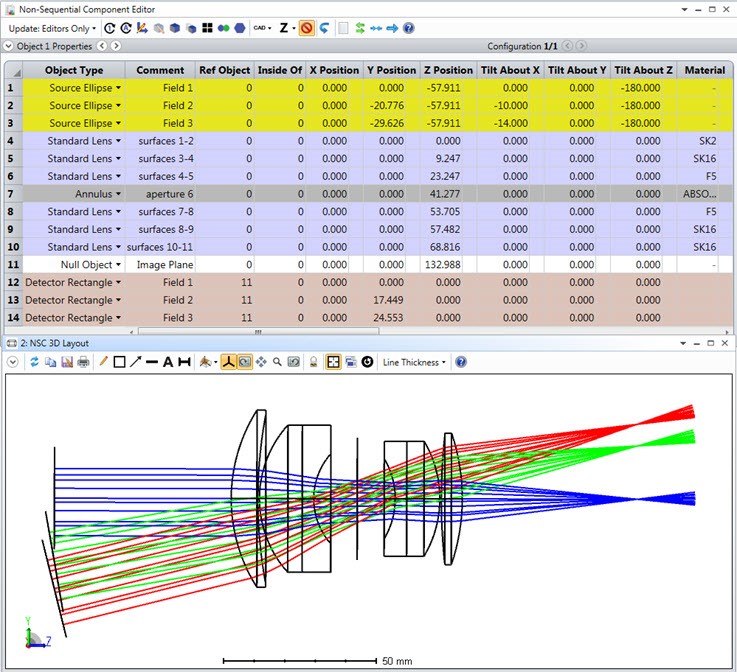Open the tilt/decenter elements tool icon
Image resolution: width=737 pixels, height=672 pixels.
(142, 29)
